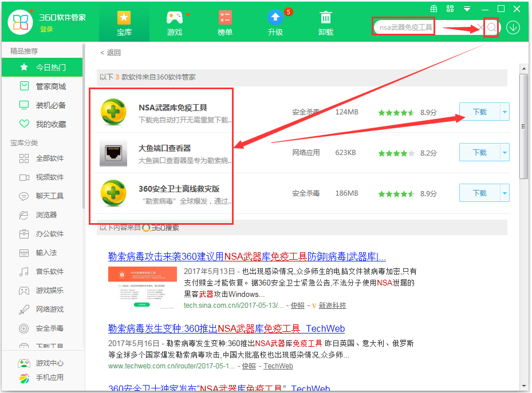The height and width of the screenshot is (393, 532).
Task: Click the title bar four-squares icon
Action: click(x=450, y=9)
